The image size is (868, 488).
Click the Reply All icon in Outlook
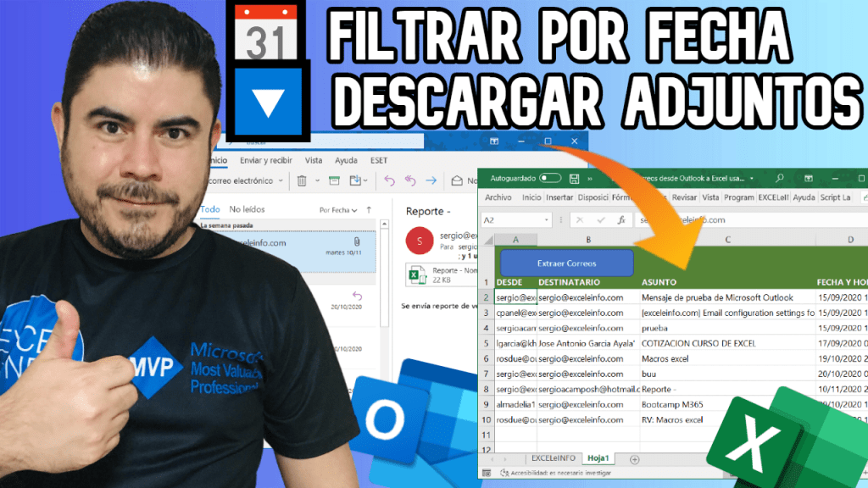(410, 181)
